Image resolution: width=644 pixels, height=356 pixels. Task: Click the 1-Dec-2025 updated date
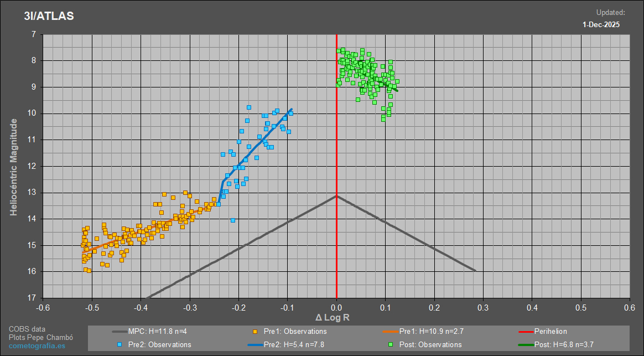[x=601, y=24]
